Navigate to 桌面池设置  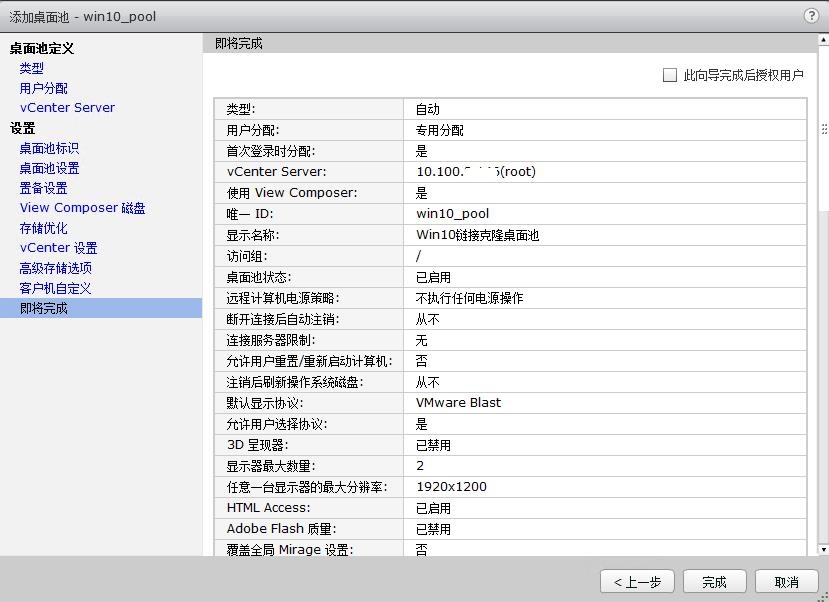click(51, 168)
